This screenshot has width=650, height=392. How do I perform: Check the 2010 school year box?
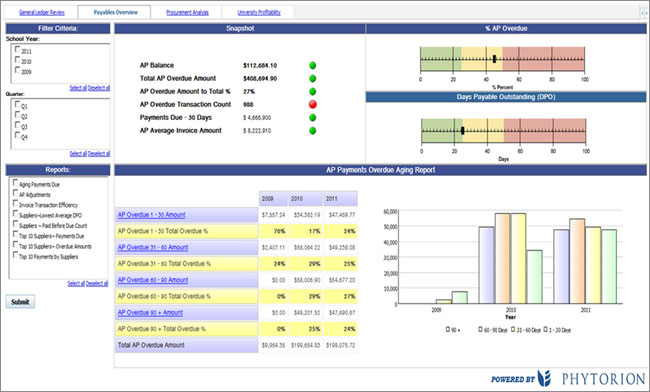(x=17, y=60)
